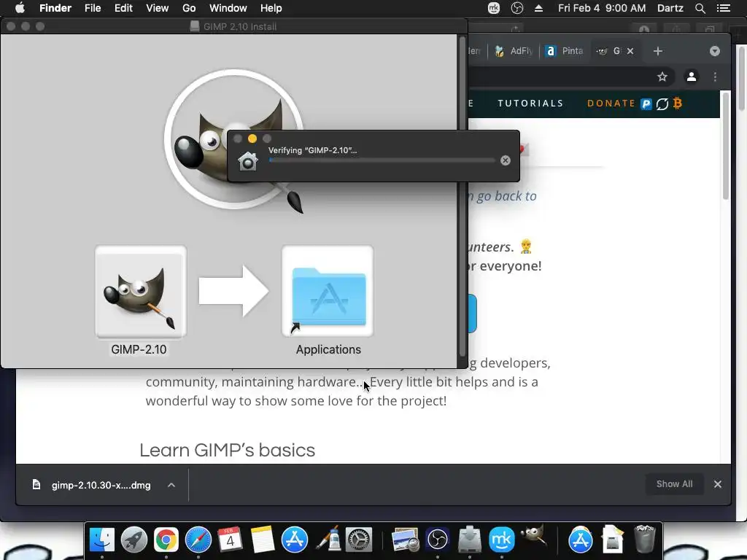
Task: Click the PayPal donate icon
Action: click(x=646, y=104)
